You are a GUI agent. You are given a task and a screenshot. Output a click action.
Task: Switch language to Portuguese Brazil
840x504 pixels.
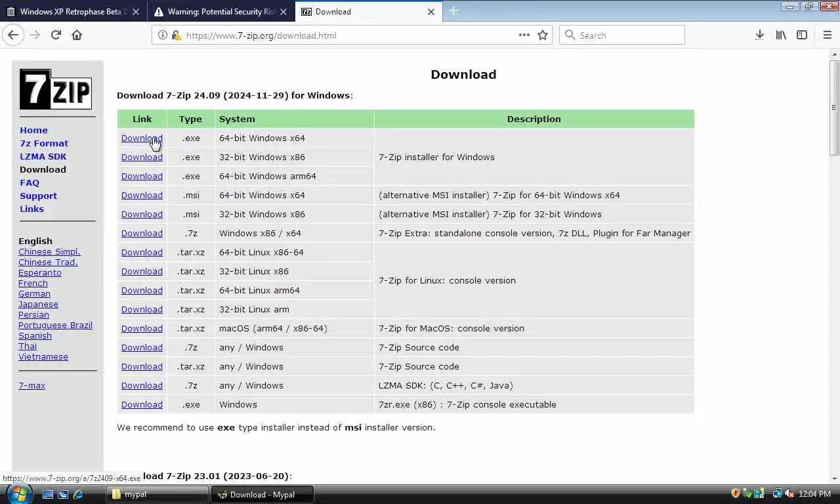[55, 325]
